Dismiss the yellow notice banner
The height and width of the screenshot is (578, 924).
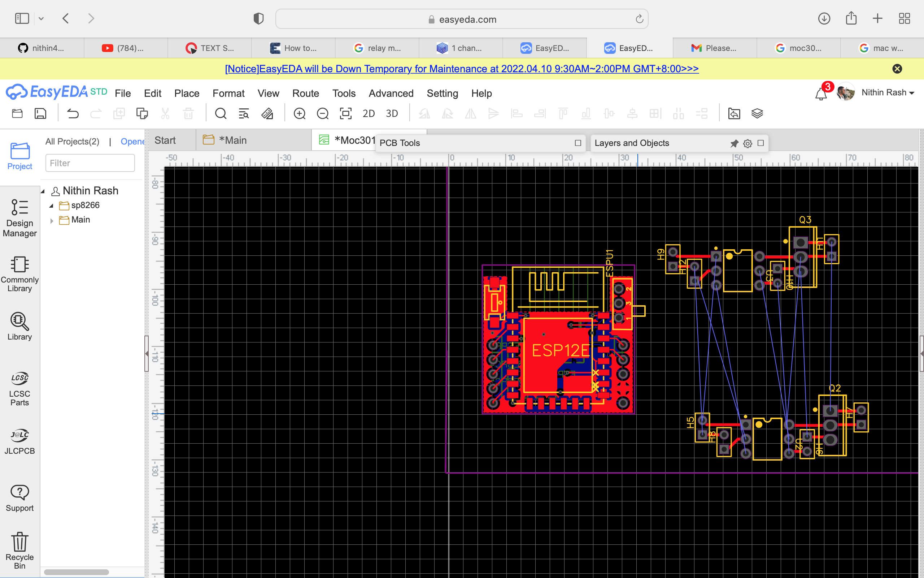[897, 69]
